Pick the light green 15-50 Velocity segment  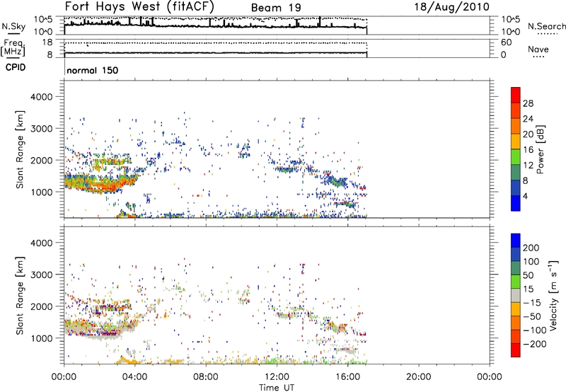[x=516, y=282]
